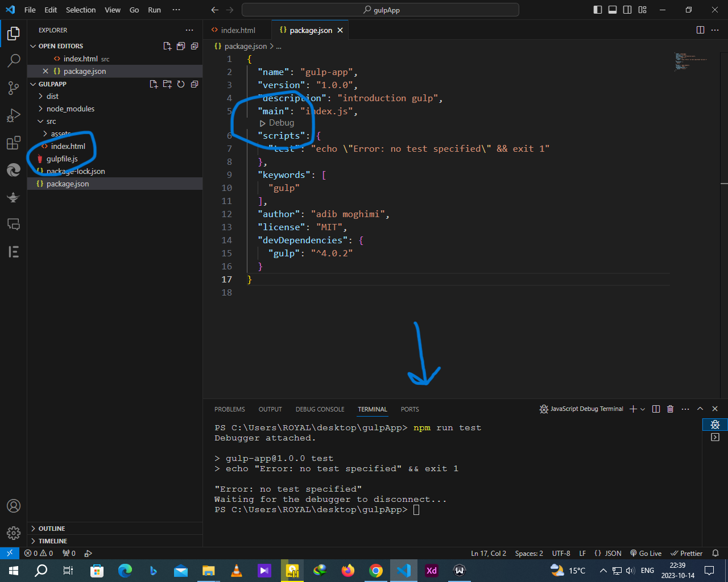Screen dimensions: 728x582
Task: Go back using navigation arrow
Action: click(x=214, y=10)
